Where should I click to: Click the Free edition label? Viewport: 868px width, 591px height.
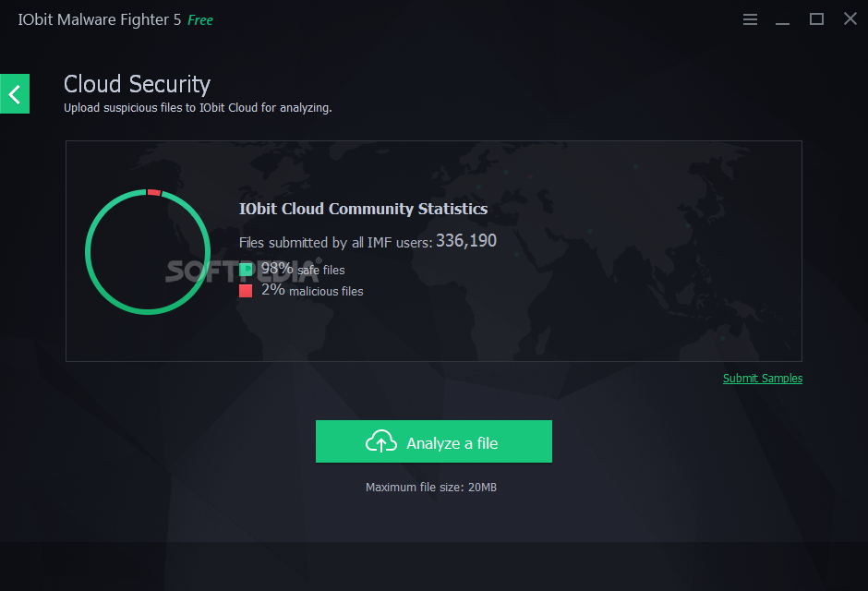[199, 20]
